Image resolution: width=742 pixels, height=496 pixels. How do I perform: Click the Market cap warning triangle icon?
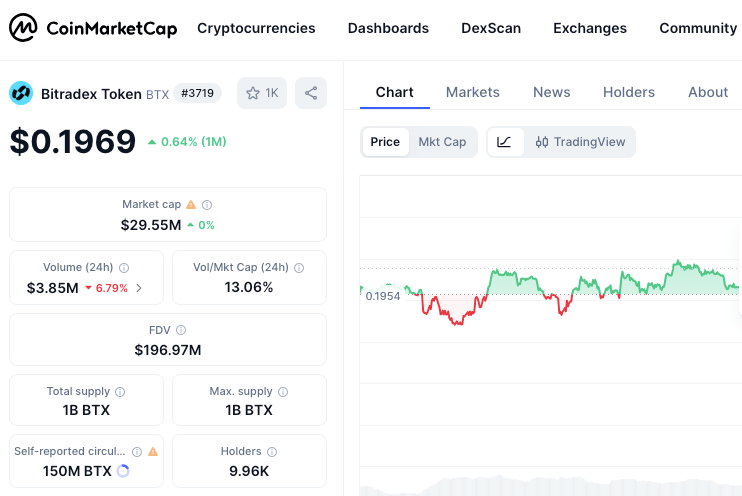tap(191, 204)
